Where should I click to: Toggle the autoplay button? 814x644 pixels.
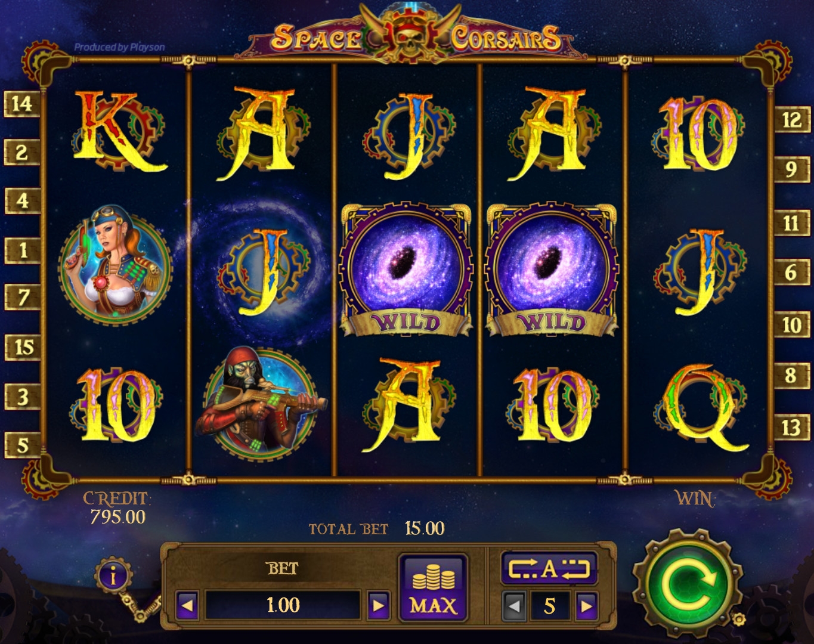point(549,568)
